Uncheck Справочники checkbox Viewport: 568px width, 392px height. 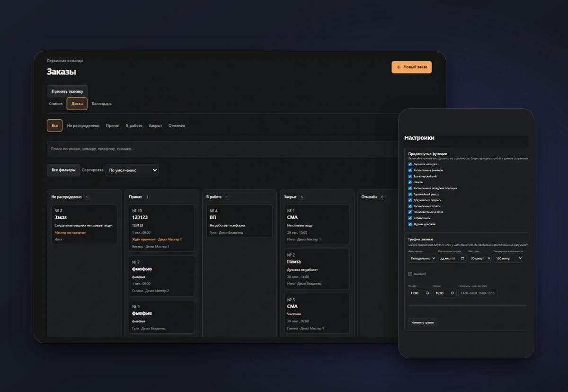(x=410, y=218)
